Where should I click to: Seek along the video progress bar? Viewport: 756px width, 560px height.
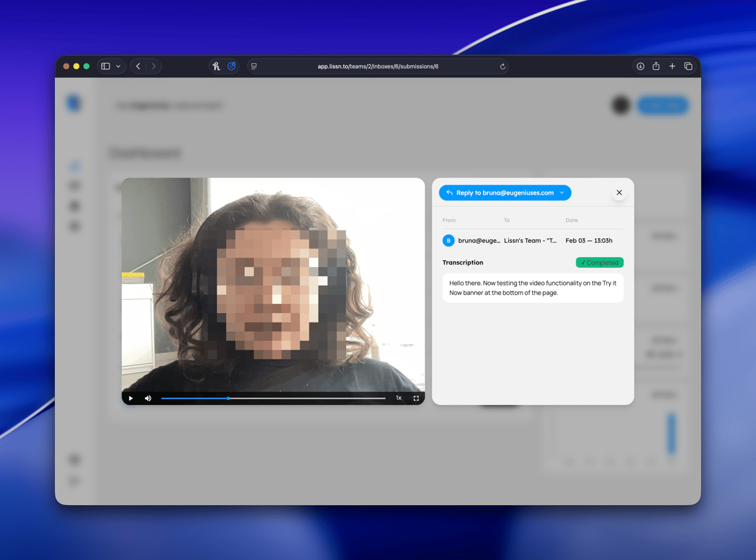(x=273, y=398)
